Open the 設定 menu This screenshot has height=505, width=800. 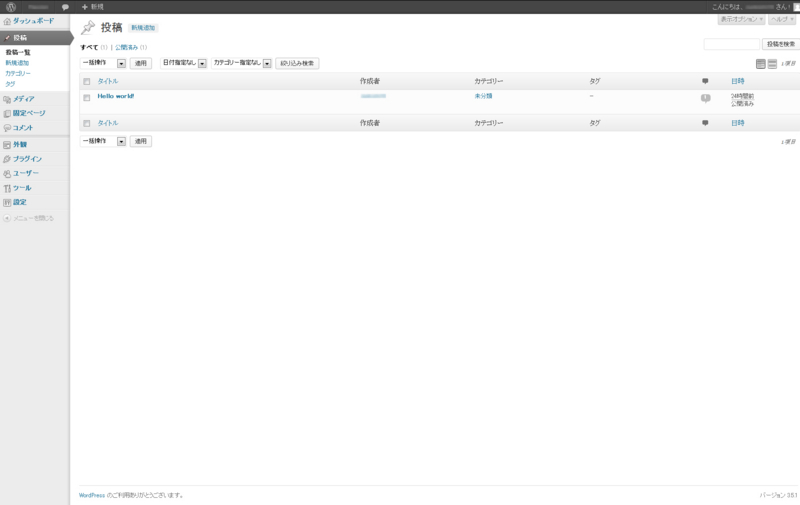pyautogui.click(x=20, y=202)
